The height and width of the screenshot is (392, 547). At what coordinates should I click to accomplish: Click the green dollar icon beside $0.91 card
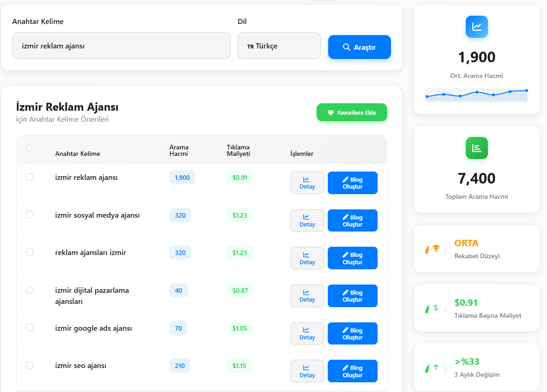point(436,308)
